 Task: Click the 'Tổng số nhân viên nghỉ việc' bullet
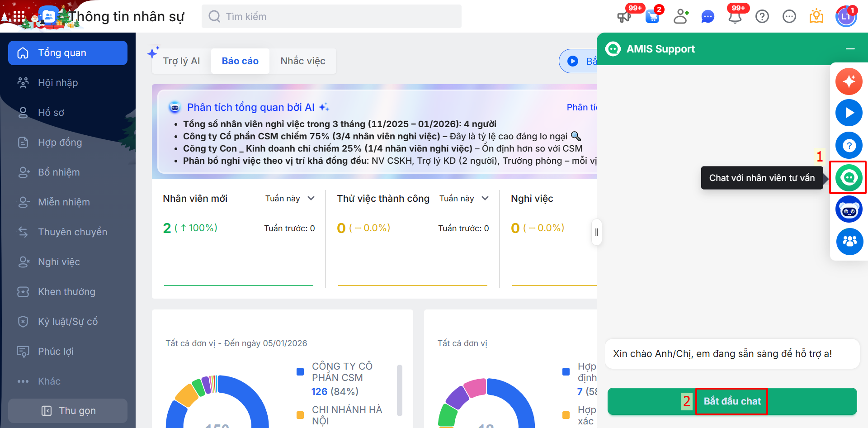[x=340, y=124]
